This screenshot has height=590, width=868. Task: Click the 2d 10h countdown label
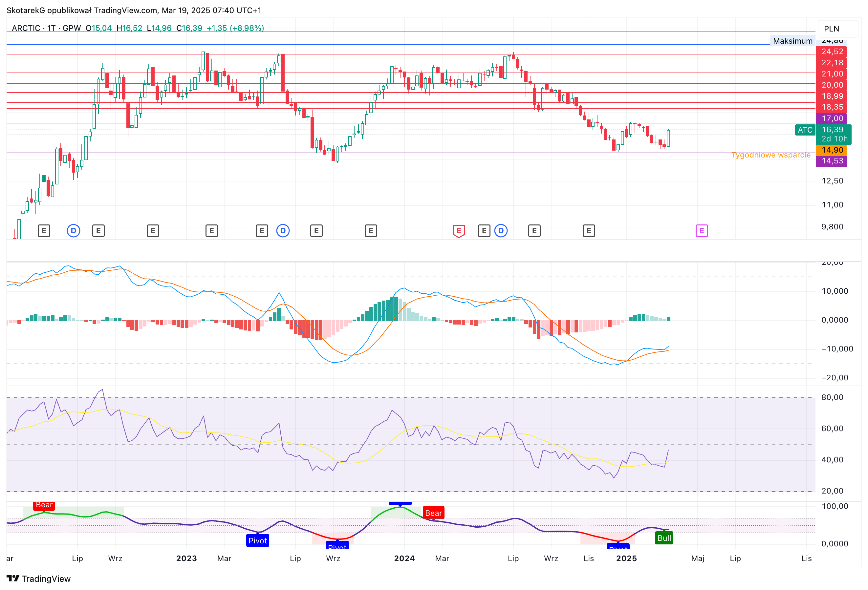click(x=835, y=139)
